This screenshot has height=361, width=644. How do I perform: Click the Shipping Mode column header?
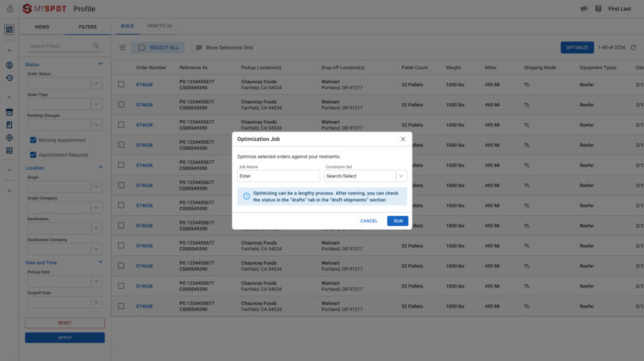click(540, 68)
